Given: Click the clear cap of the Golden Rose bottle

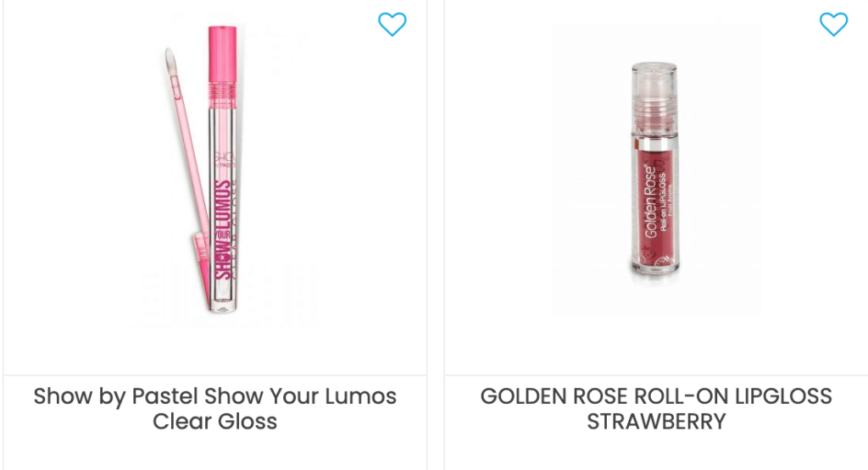Looking at the screenshot, I should (x=653, y=85).
